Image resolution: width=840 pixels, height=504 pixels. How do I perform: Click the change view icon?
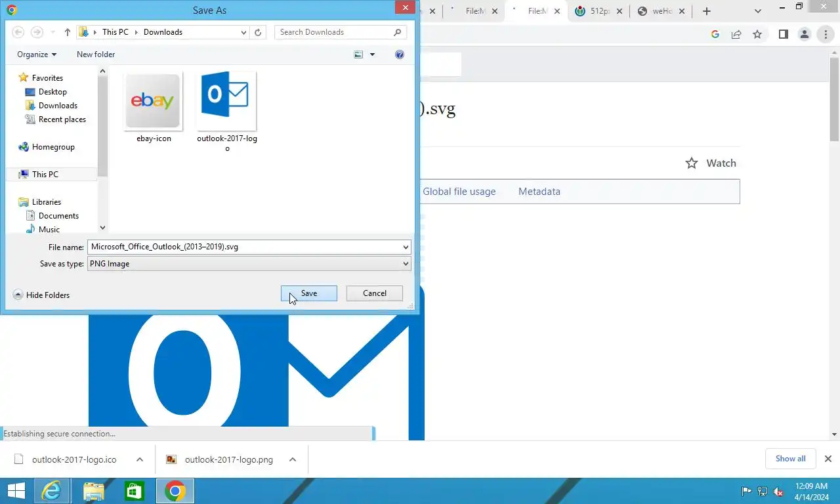pos(358,54)
